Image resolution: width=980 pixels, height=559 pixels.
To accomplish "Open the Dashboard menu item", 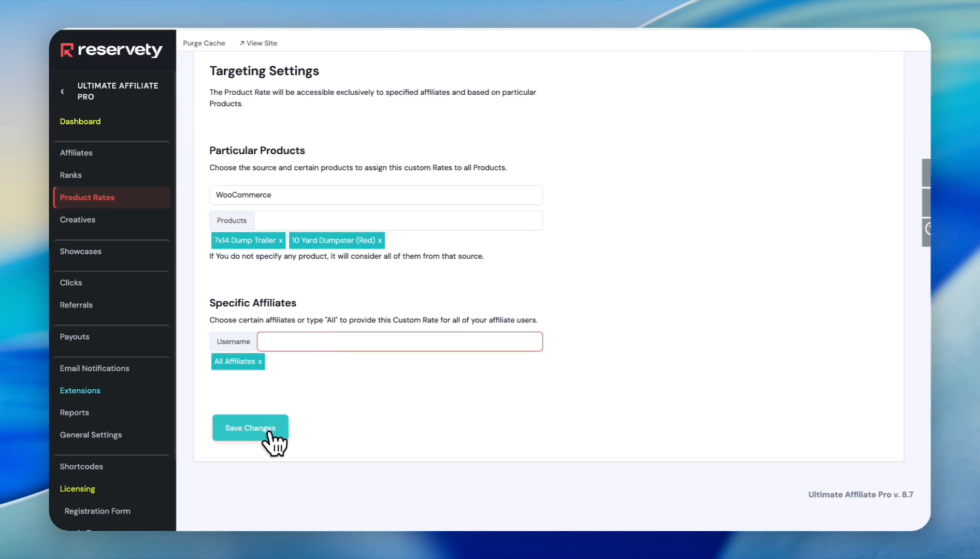I will (80, 122).
